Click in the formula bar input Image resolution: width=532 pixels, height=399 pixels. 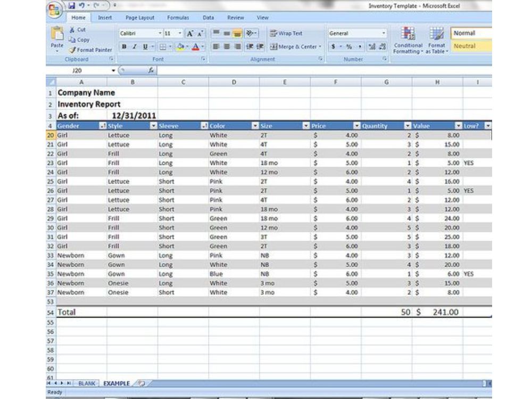tap(324, 71)
